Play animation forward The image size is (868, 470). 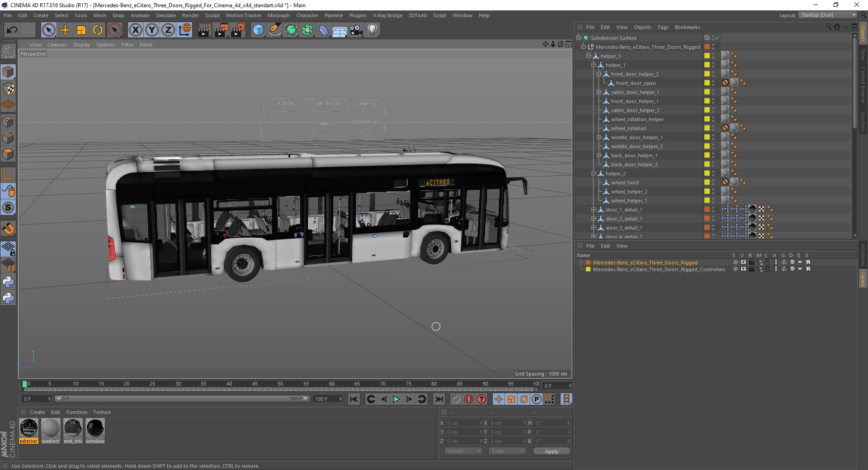tap(396, 399)
